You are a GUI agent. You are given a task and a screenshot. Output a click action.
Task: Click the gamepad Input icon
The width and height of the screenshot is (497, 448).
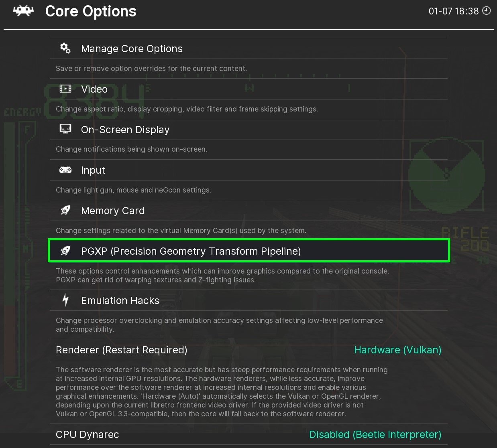(65, 170)
